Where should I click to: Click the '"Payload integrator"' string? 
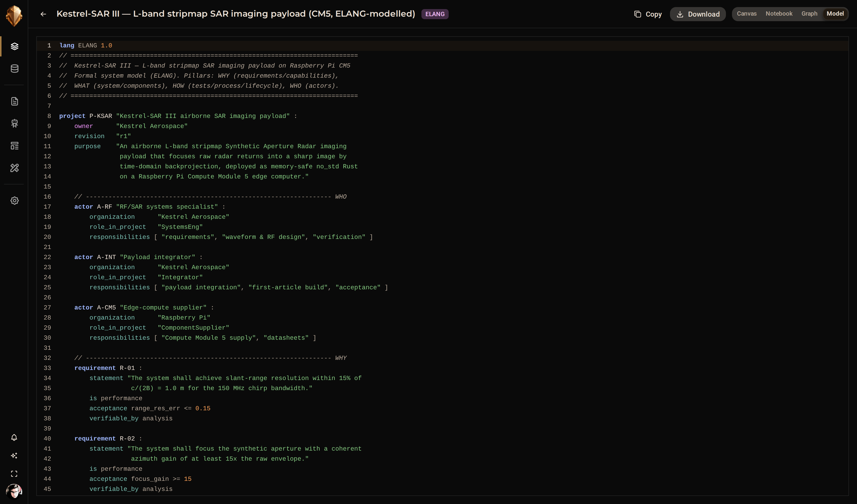[158, 257]
